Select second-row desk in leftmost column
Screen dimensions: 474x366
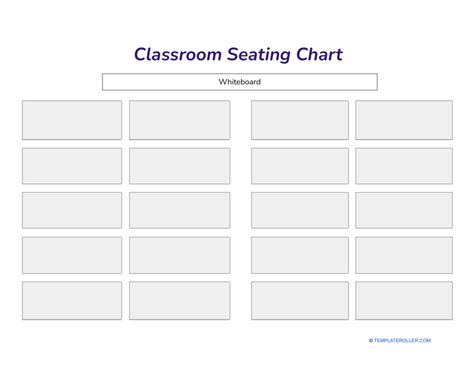coord(72,166)
